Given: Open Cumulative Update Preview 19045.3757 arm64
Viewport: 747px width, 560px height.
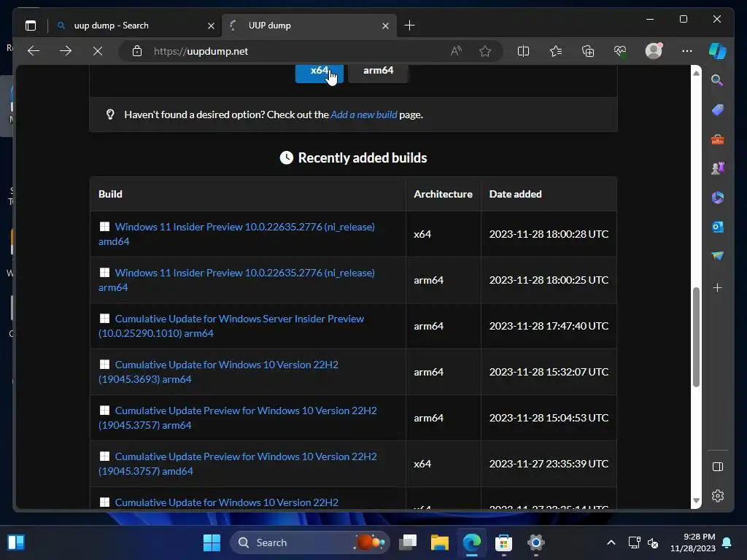Looking at the screenshot, I should [238, 418].
